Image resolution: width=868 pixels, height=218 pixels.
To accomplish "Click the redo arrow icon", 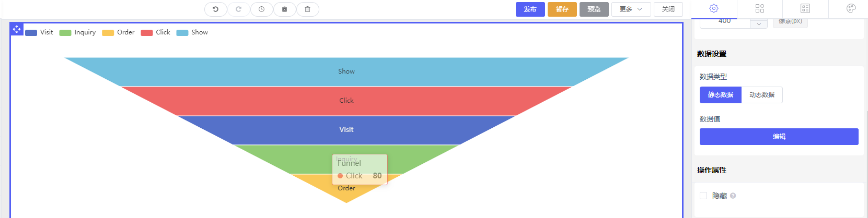I will pyautogui.click(x=238, y=9).
